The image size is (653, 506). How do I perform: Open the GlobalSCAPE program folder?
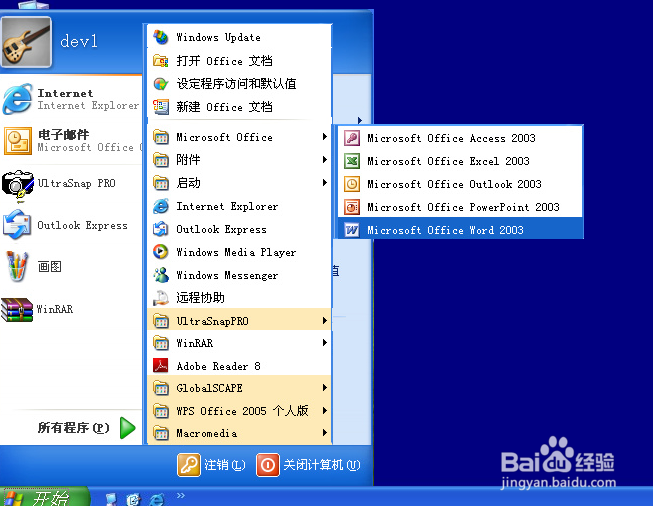pyautogui.click(x=239, y=388)
